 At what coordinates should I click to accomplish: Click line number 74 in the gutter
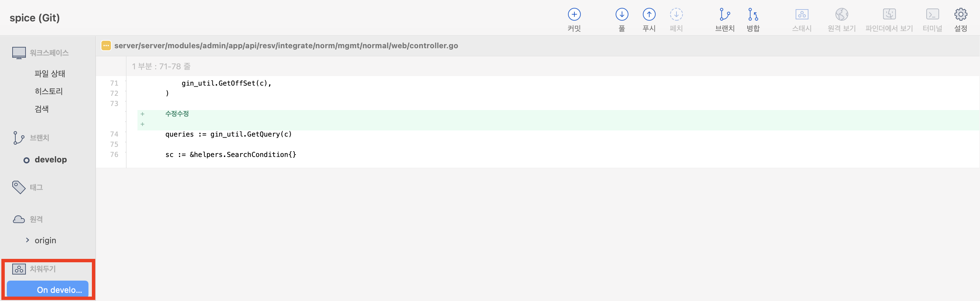pyautogui.click(x=114, y=134)
